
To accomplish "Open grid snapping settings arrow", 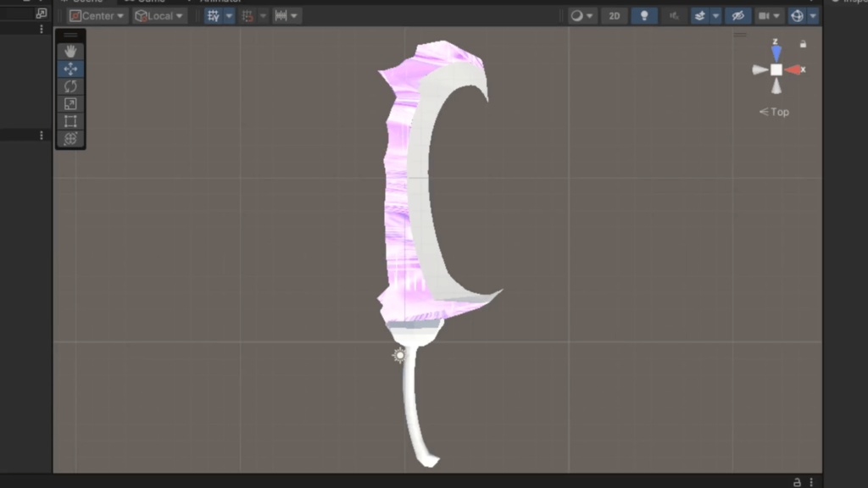I will click(x=263, y=16).
